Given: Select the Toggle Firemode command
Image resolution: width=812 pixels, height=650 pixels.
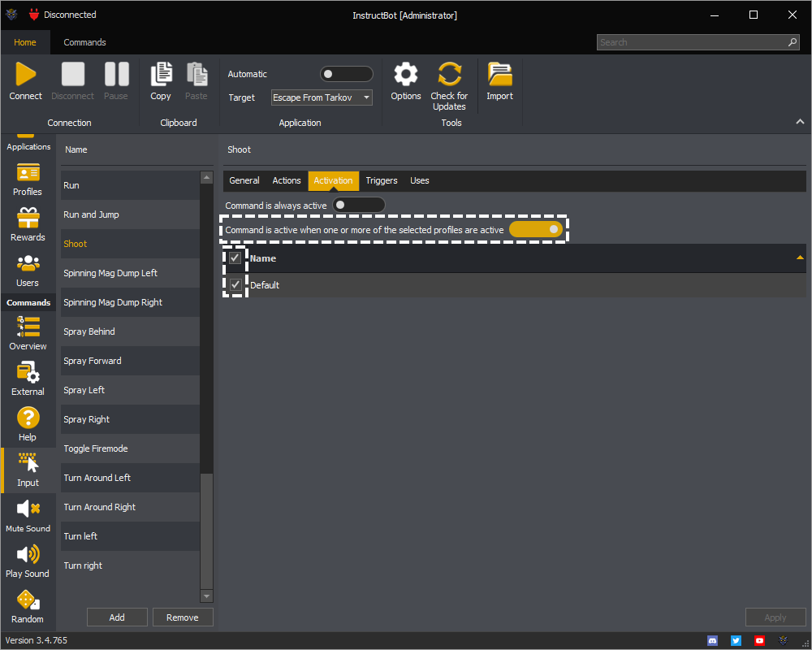Looking at the screenshot, I should click(130, 448).
